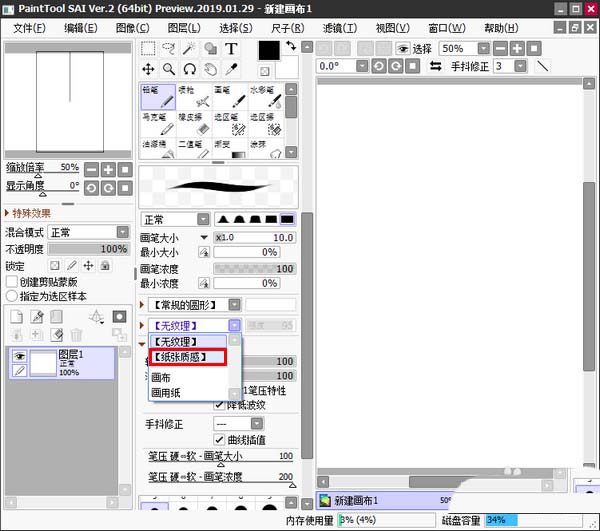Select the magic wand tool
Viewport: 600px width, 531px height.
[x=189, y=49]
